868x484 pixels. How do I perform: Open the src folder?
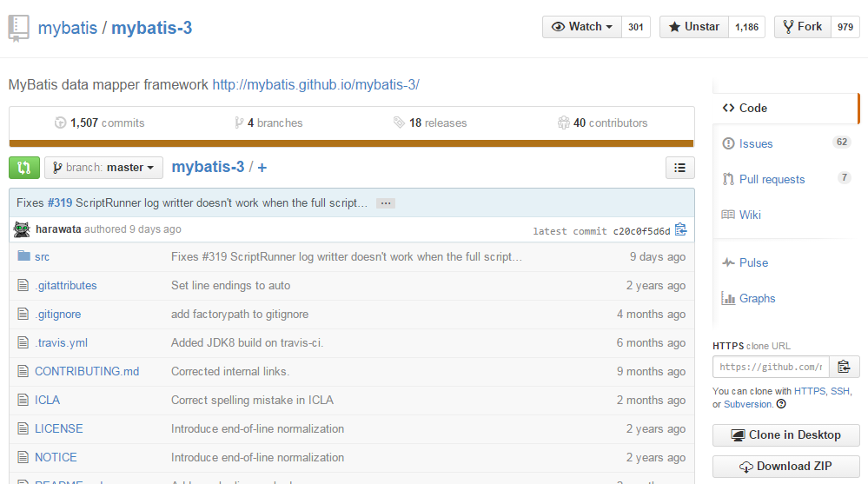(42, 256)
